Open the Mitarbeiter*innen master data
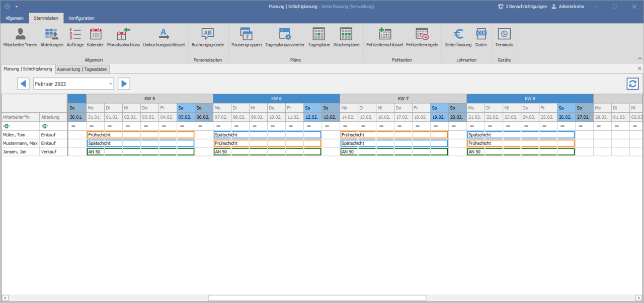Screen dimensions: 644x303 20,38
